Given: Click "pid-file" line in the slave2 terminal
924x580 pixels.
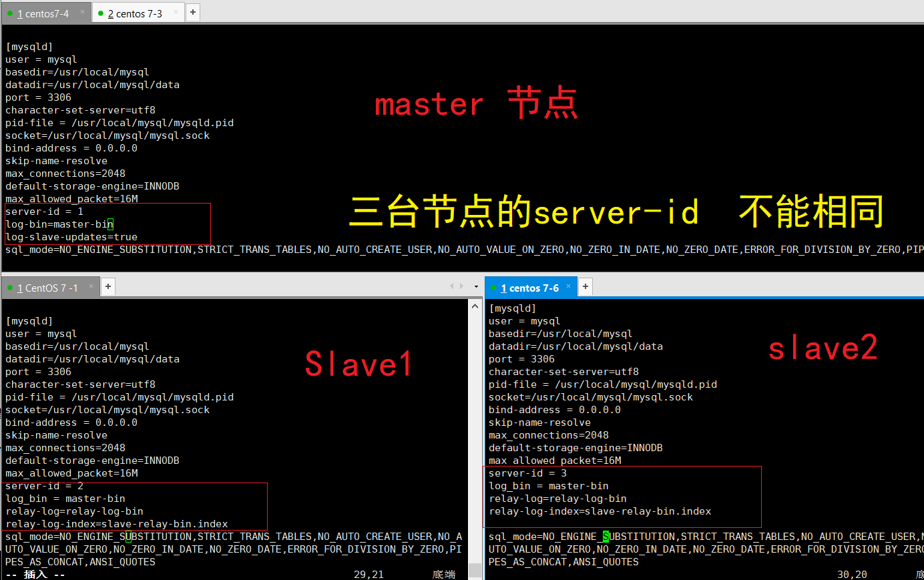Looking at the screenshot, I should pyautogui.click(x=603, y=384).
